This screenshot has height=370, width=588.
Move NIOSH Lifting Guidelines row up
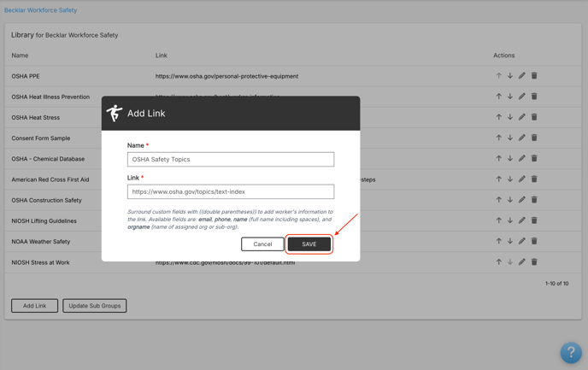pyautogui.click(x=499, y=220)
